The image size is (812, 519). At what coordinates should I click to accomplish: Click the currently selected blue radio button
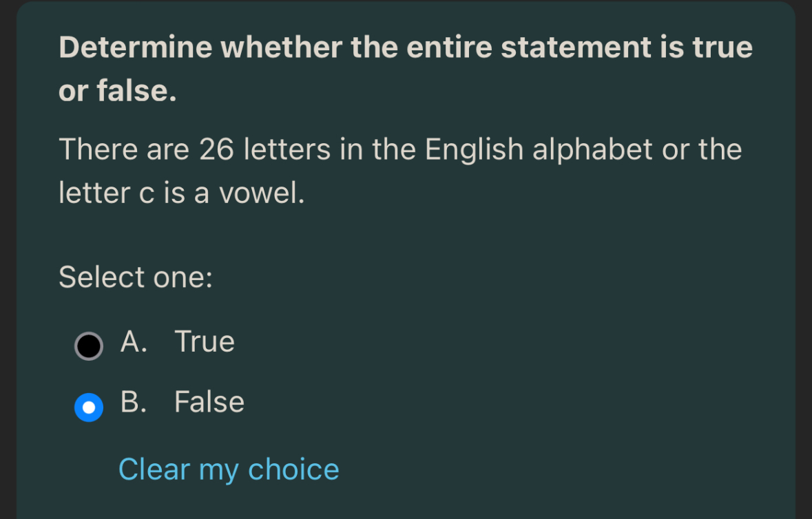pos(88,407)
